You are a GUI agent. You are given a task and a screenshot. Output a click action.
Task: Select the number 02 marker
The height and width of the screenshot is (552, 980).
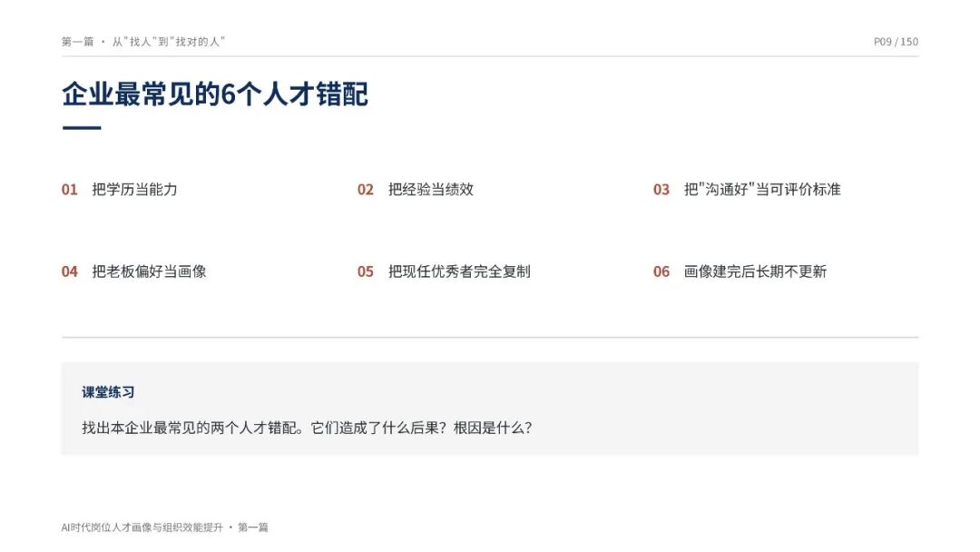365,190
